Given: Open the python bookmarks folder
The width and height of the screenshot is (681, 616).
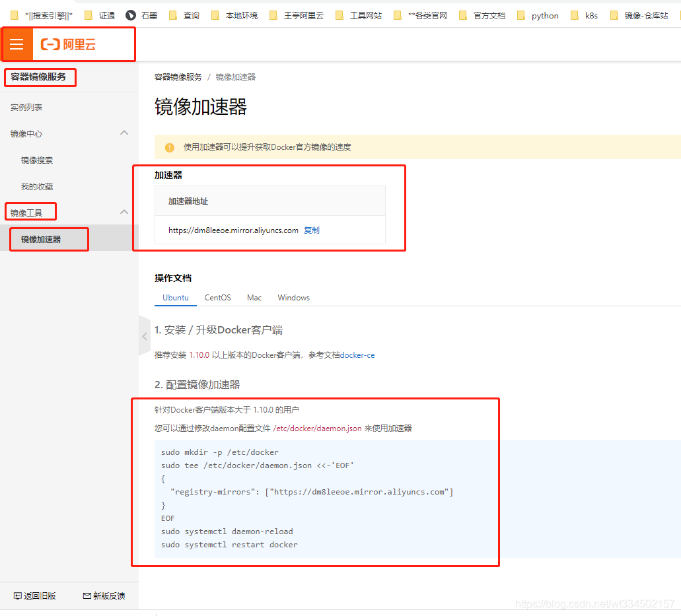Looking at the screenshot, I should [545, 15].
